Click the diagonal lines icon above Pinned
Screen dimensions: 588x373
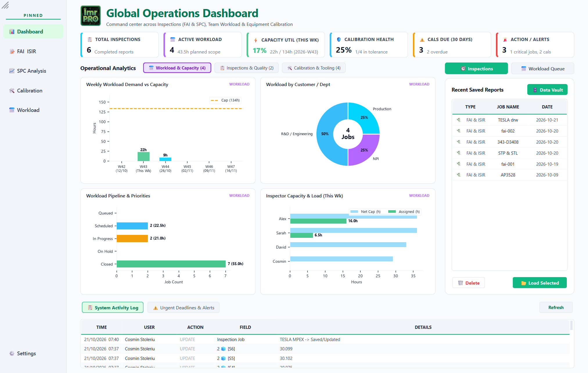(x=5, y=5)
